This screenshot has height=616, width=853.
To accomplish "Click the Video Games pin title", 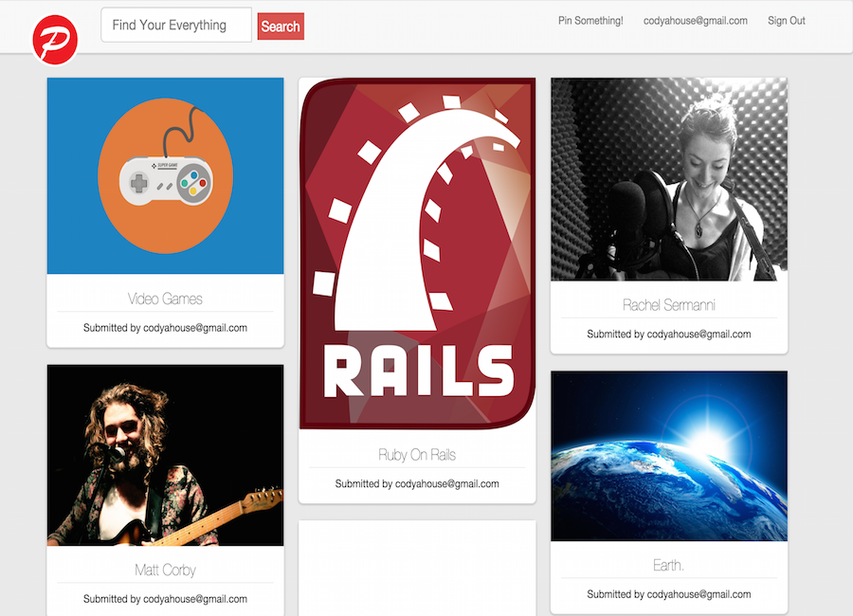I will [165, 299].
